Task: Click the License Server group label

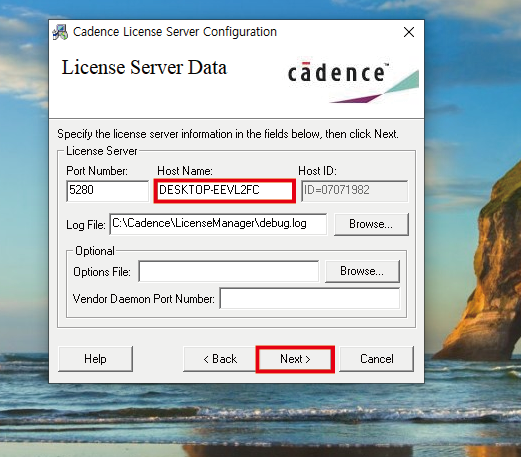Action: (x=102, y=151)
